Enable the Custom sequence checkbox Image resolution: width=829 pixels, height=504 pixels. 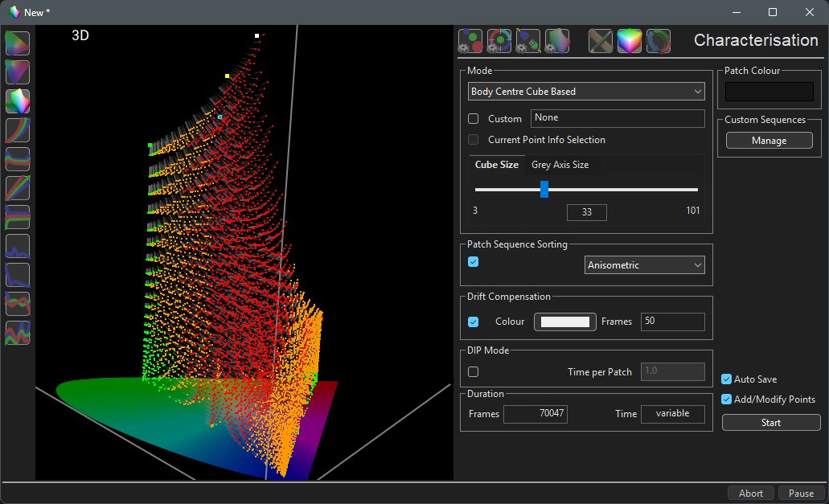pyautogui.click(x=473, y=119)
